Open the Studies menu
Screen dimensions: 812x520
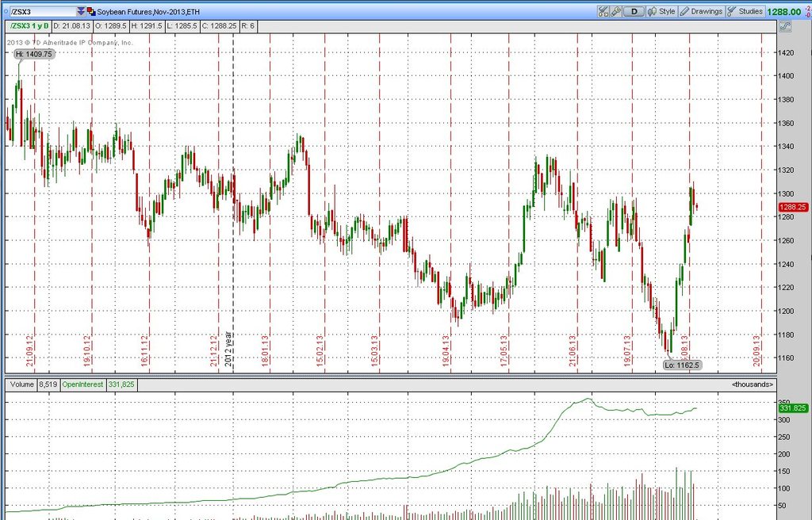[x=750, y=12]
